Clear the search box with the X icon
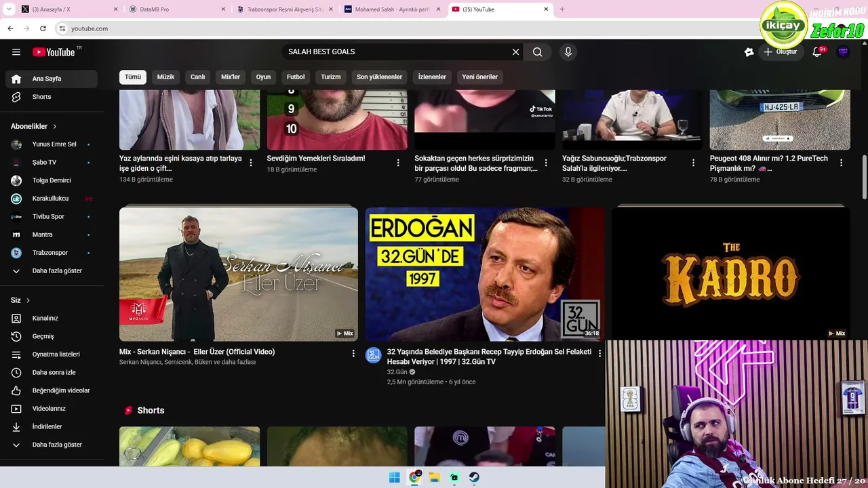The height and width of the screenshot is (488, 868). 515,52
